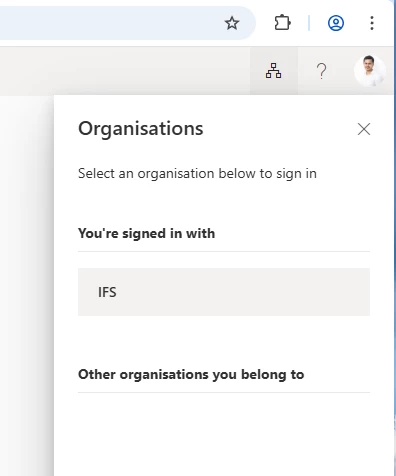Click the 'Other organisations you belong to' heading

point(191,374)
